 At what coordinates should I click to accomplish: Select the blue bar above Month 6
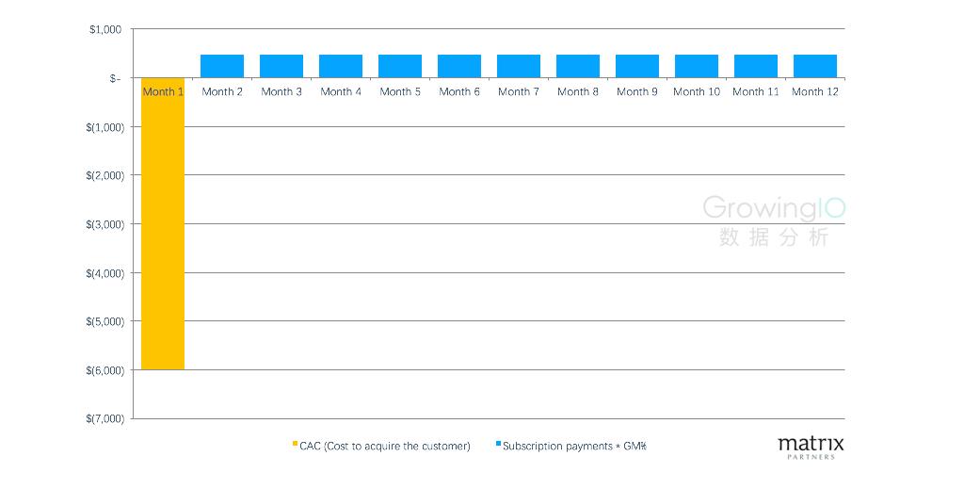(459, 66)
